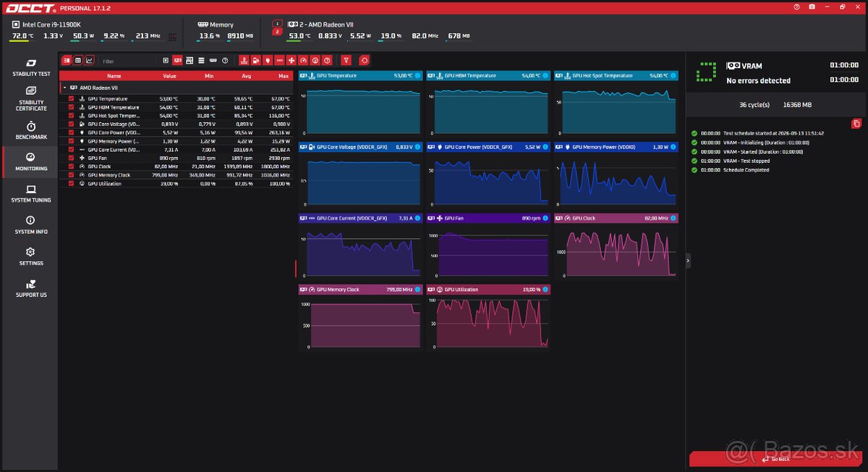Toggle the voltage sensor filter
868x472 pixels.
[255, 61]
